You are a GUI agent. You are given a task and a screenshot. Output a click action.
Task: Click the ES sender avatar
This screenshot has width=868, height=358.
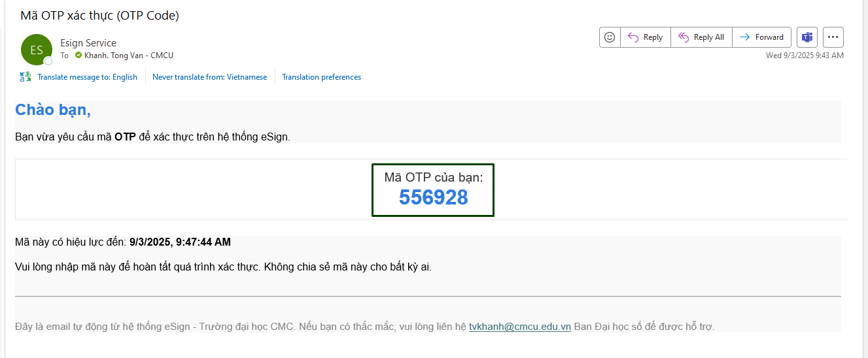click(x=37, y=50)
